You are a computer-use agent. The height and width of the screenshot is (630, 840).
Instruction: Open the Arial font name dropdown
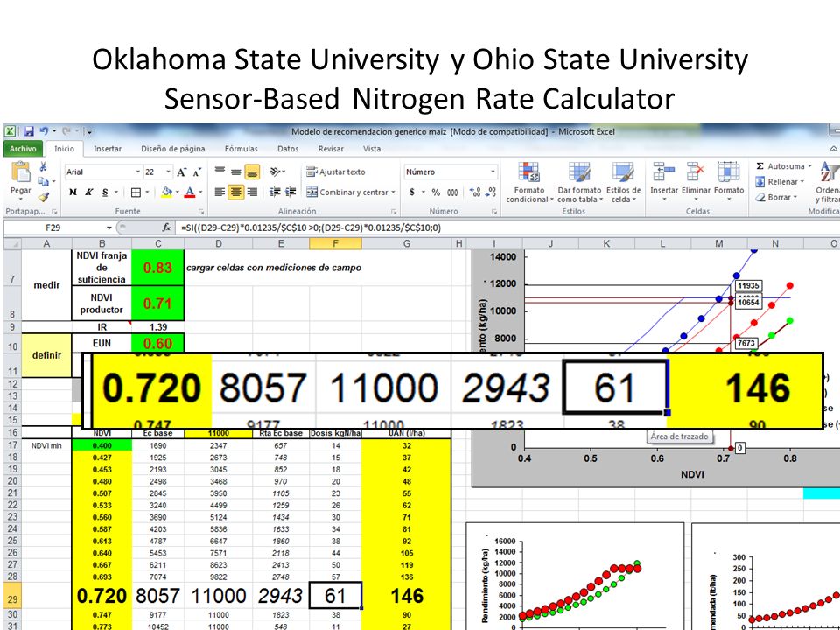pyautogui.click(x=138, y=172)
